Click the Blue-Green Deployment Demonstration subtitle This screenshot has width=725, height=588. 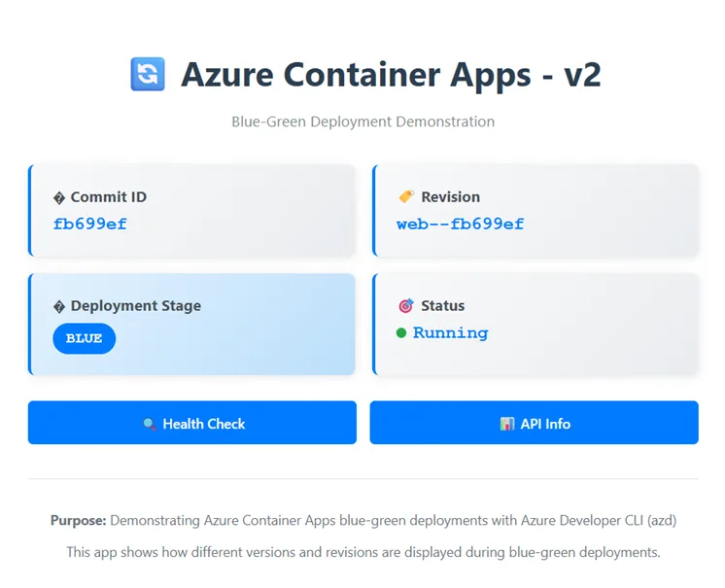click(x=362, y=121)
